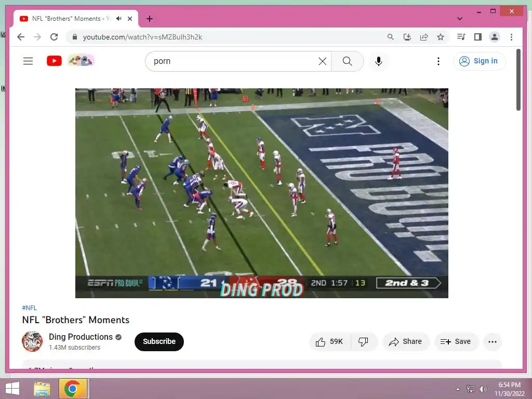The height and width of the screenshot is (399, 532).
Task: Click the verified badge beside Ding Productions
Action: point(118,337)
